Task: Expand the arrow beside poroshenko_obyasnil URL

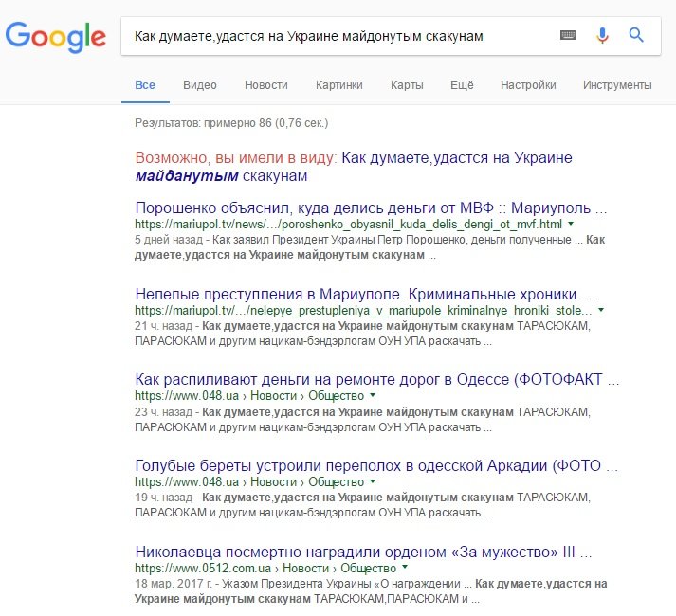Action: pyautogui.click(x=571, y=224)
